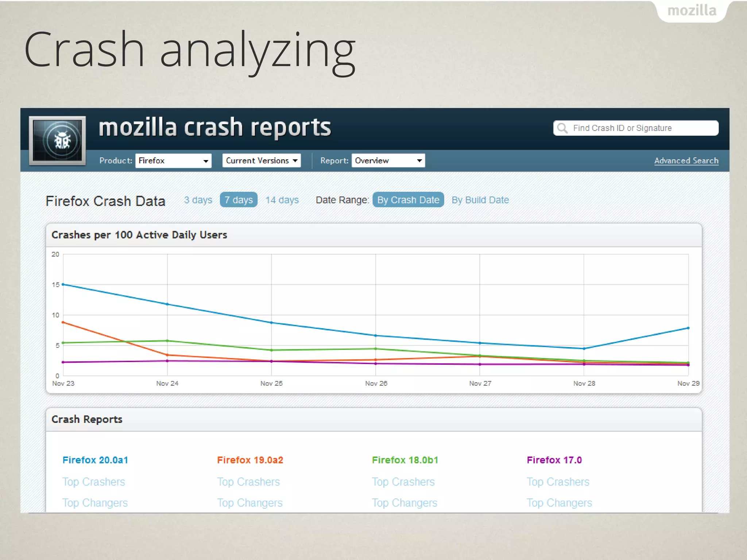Click the mozilla crash reports title
747x560 pixels.
point(215,127)
